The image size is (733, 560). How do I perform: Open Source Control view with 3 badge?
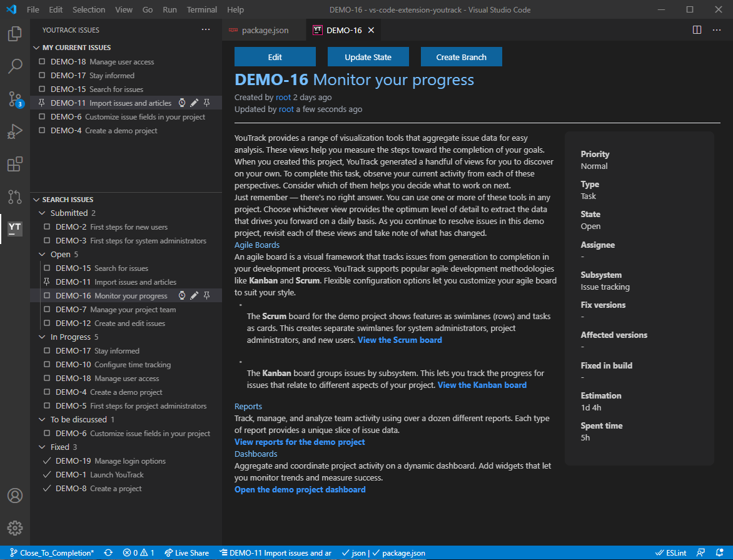click(15, 99)
